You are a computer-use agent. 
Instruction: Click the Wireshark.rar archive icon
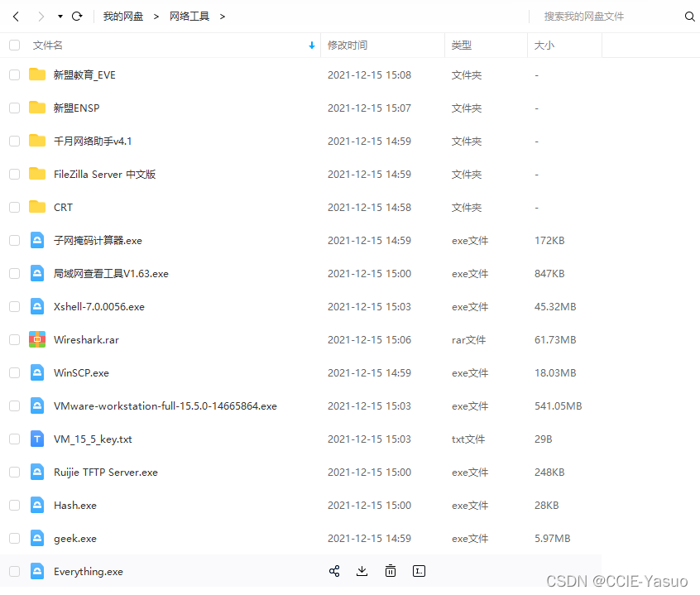tap(36, 339)
